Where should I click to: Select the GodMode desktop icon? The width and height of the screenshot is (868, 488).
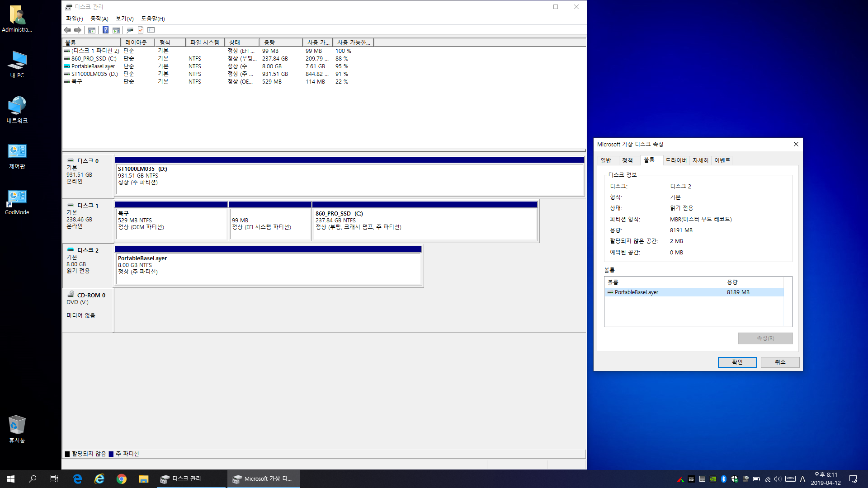(17, 202)
